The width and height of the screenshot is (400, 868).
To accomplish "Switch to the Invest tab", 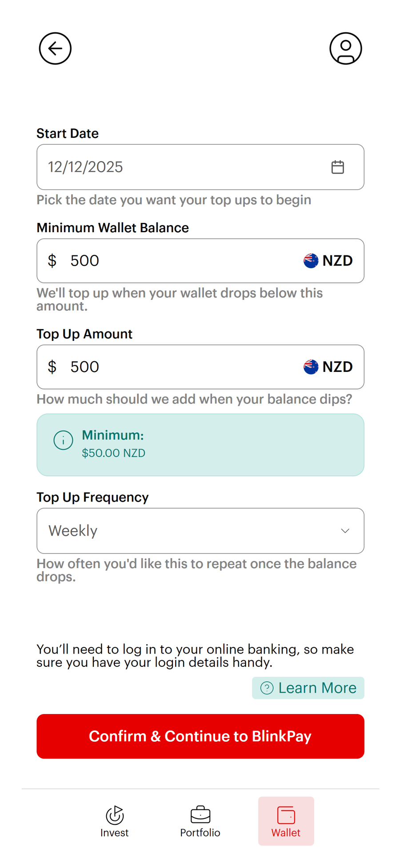I will [x=114, y=821].
